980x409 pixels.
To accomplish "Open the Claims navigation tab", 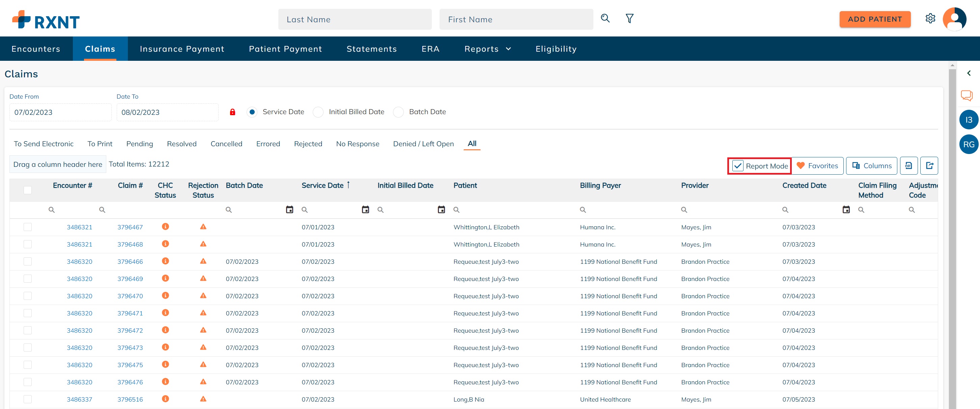I will tap(100, 49).
